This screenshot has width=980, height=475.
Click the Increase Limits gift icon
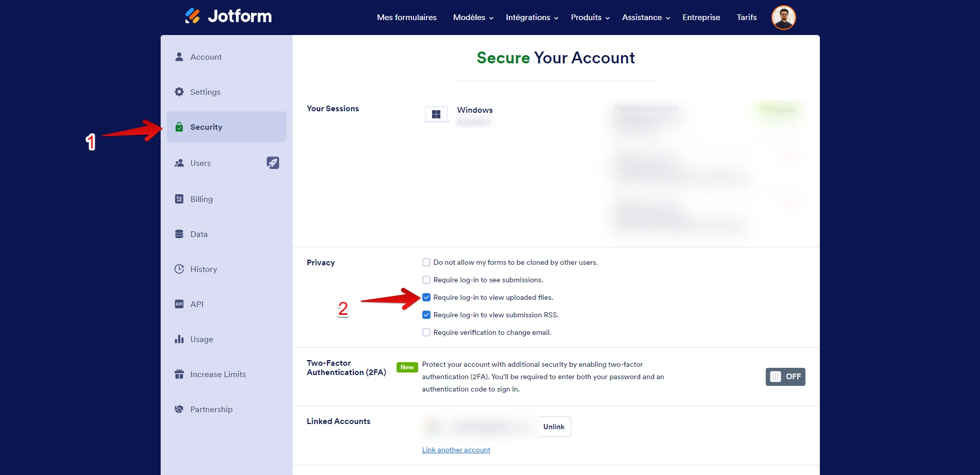pos(179,374)
